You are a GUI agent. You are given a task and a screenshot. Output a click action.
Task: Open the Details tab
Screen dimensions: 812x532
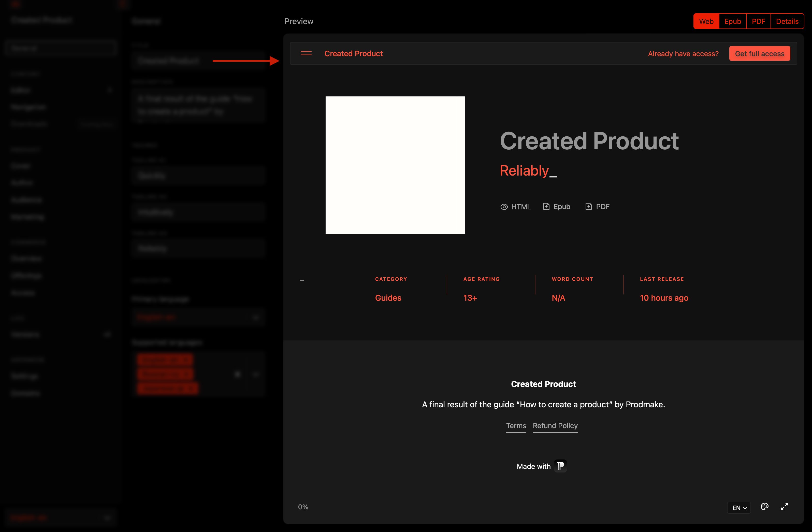tap(787, 21)
